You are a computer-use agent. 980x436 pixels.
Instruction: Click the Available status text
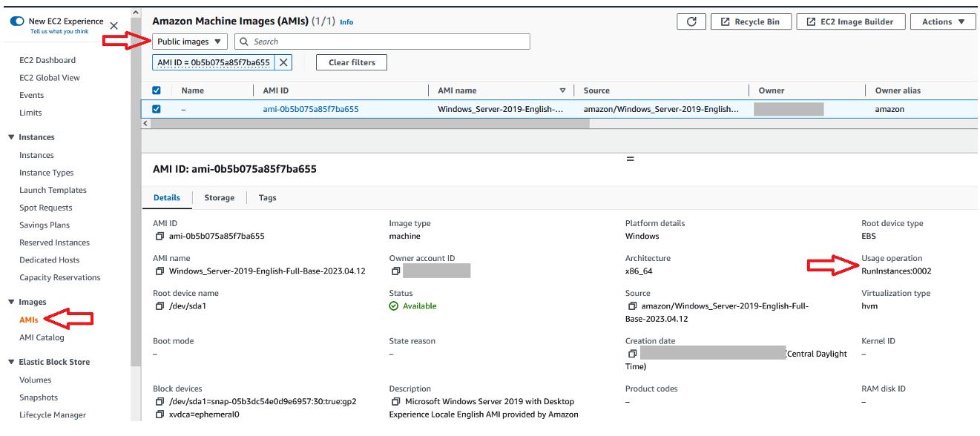tap(419, 306)
